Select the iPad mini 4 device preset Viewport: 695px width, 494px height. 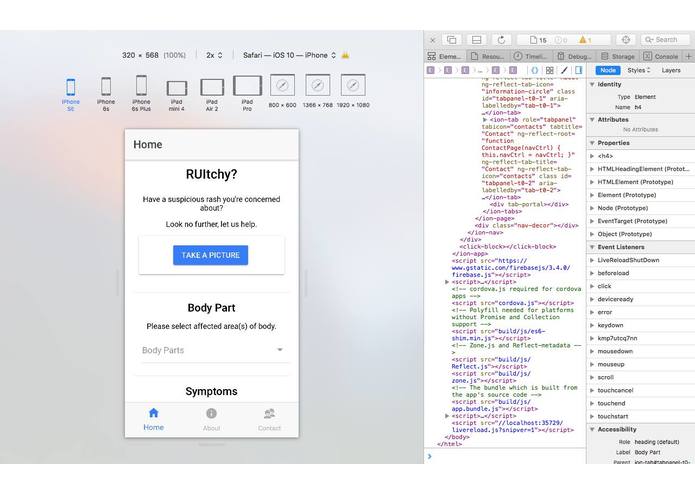click(176, 95)
